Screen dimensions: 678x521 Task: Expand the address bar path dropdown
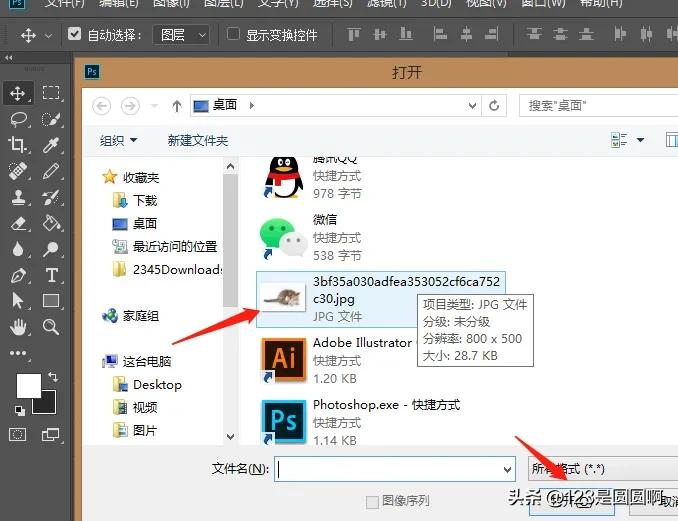472,105
